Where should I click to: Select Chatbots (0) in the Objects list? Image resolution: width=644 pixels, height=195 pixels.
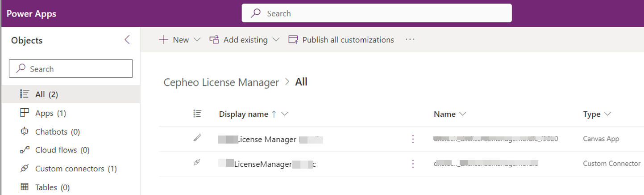pyautogui.click(x=70, y=131)
